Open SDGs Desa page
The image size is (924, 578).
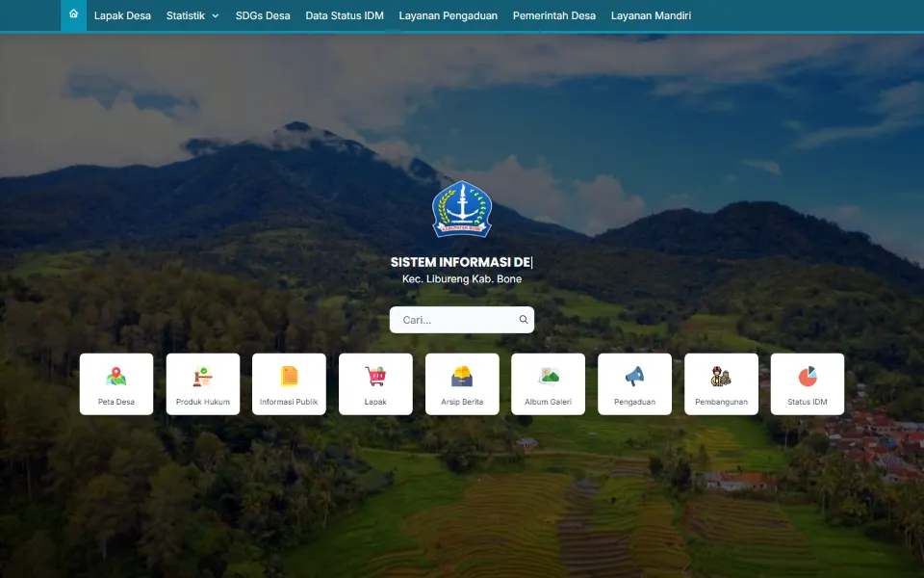[x=263, y=16]
